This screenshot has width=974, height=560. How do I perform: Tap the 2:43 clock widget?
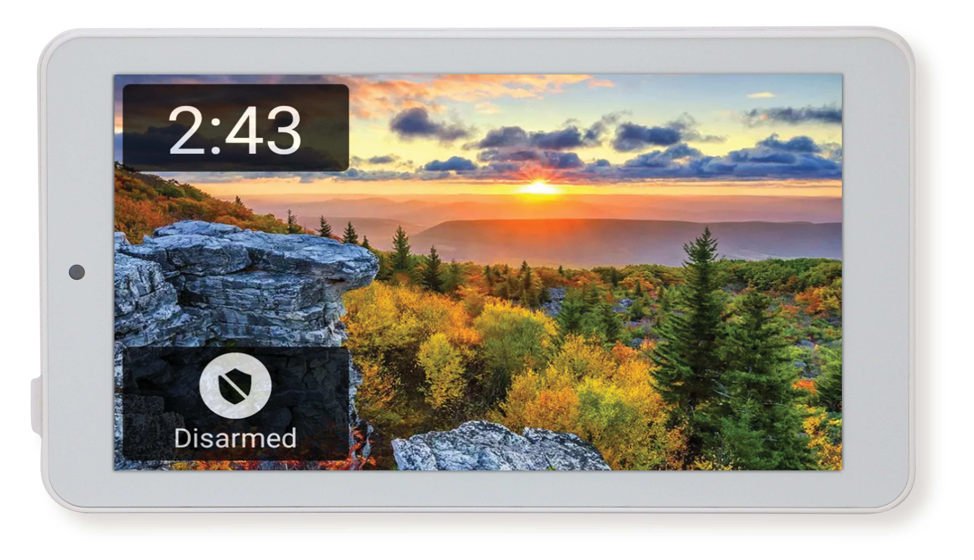click(235, 128)
